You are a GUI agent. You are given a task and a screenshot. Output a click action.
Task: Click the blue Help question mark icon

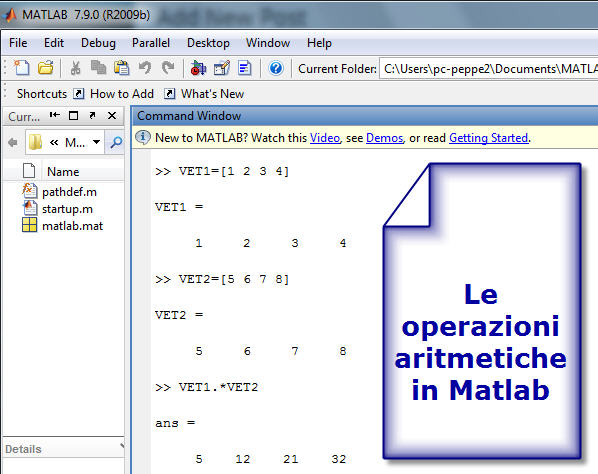point(276,68)
